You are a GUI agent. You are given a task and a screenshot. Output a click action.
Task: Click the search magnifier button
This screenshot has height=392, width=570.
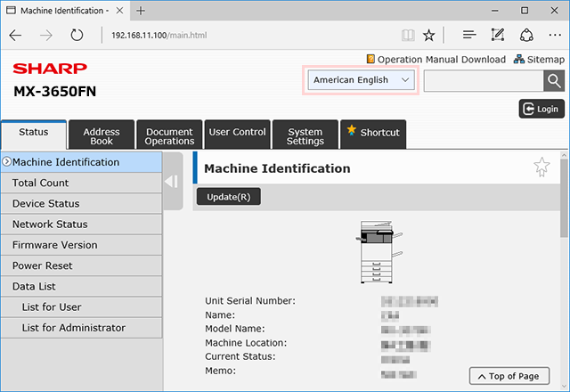(x=554, y=81)
